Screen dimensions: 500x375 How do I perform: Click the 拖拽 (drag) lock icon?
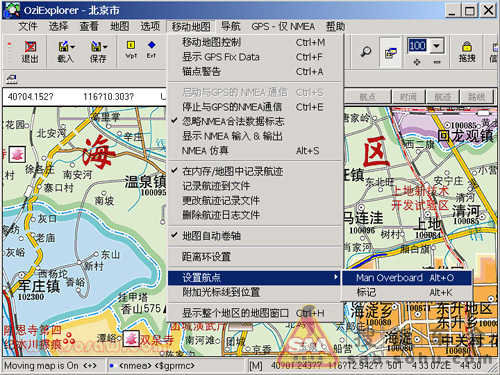[467, 52]
